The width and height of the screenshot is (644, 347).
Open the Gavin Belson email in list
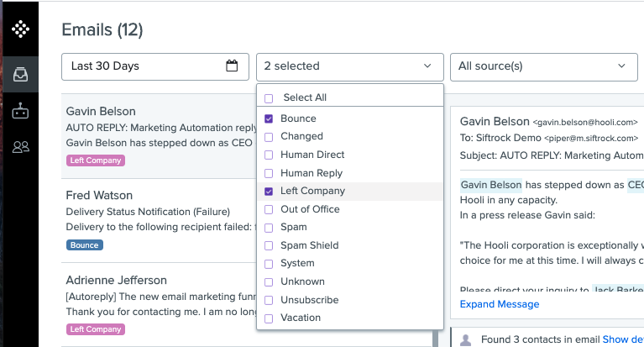tap(159, 136)
